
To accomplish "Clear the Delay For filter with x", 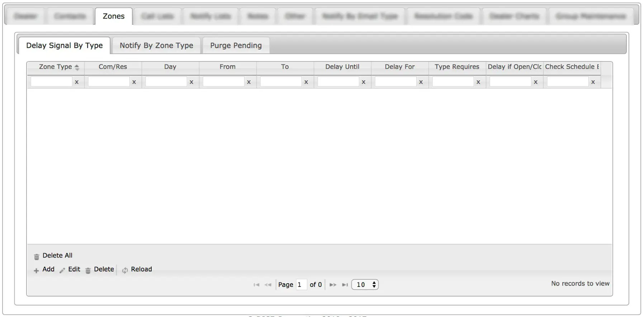I will (421, 82).
